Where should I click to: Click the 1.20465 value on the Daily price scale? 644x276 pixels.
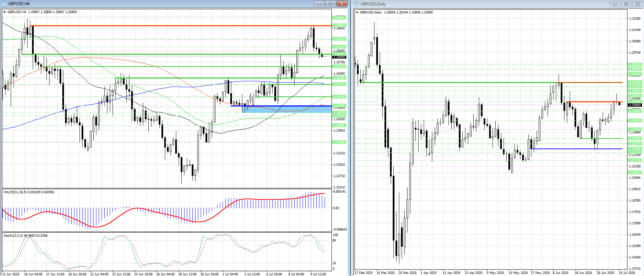tap(635, 178)
